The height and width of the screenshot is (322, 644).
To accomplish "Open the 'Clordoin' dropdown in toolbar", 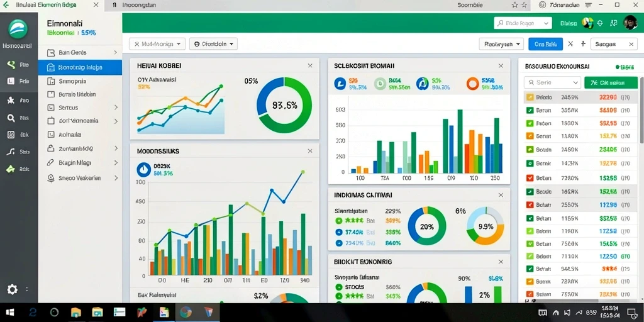I will click(213, 43).
